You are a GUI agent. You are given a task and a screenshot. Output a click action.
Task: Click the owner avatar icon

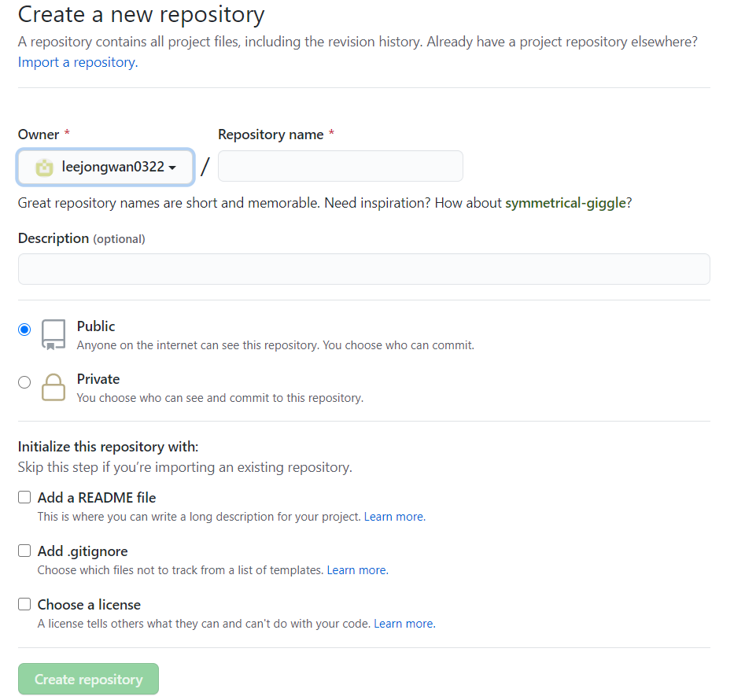coord(44,168)
